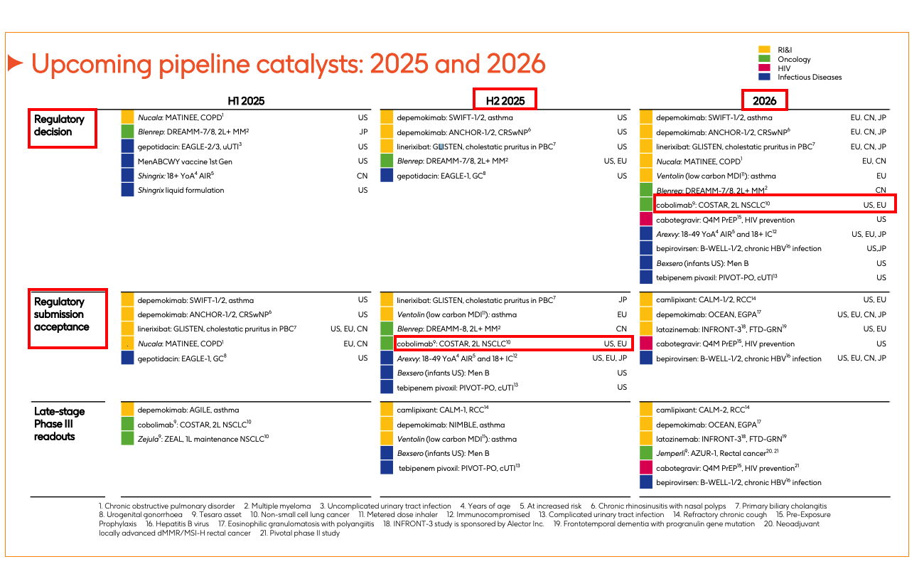The width and height of the screenshot is (924, 569).
Task: Click the "Regulatory decision" row heading
Action: 60,126
